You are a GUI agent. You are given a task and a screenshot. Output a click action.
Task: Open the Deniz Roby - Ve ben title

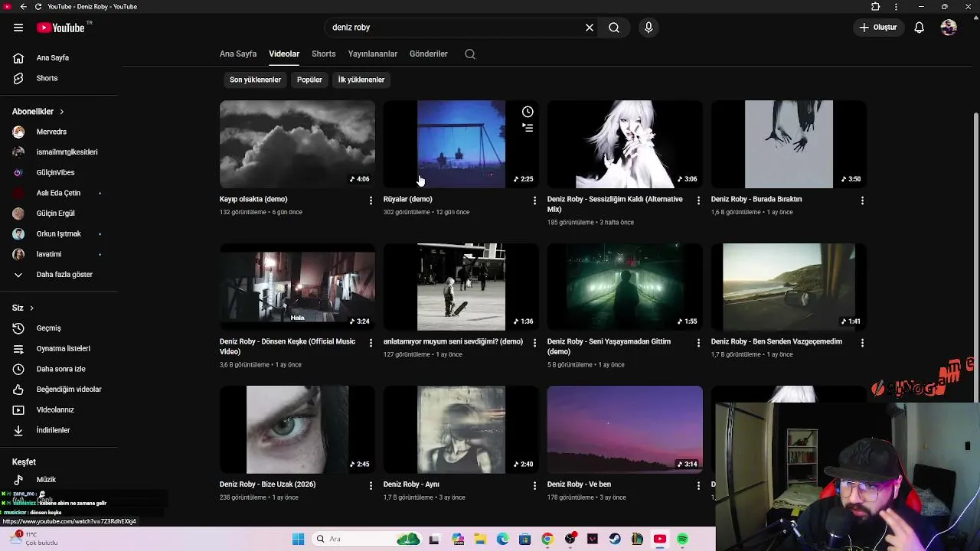pyautogui.click(x=579, y=484)
